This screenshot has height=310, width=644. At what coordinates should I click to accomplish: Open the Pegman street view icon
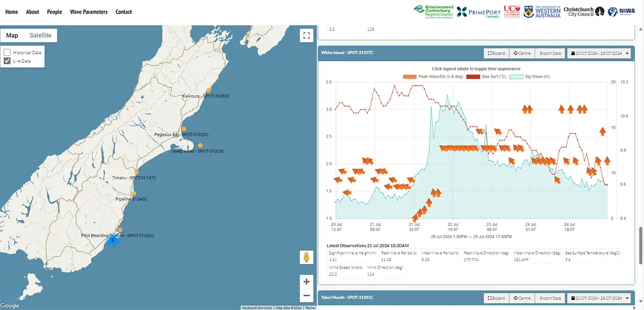(x=306, y=257)
